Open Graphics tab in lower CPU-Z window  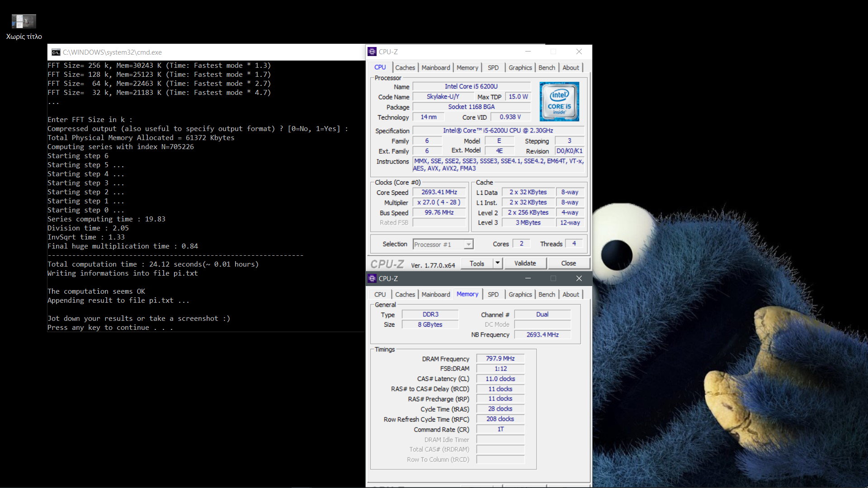point(520,295)
